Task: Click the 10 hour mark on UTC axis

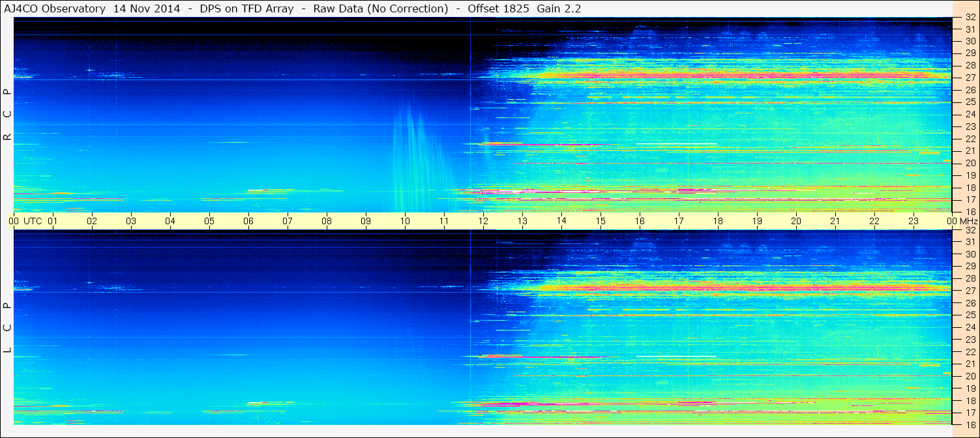Action: [405, 221]
